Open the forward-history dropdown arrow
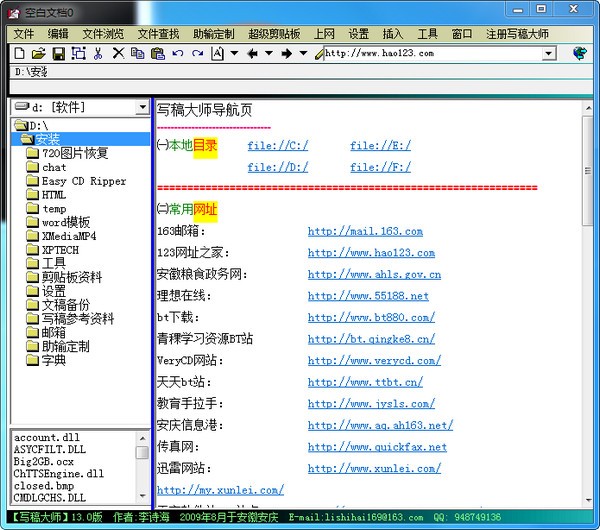600x530 pixels. tap(303, 53)
